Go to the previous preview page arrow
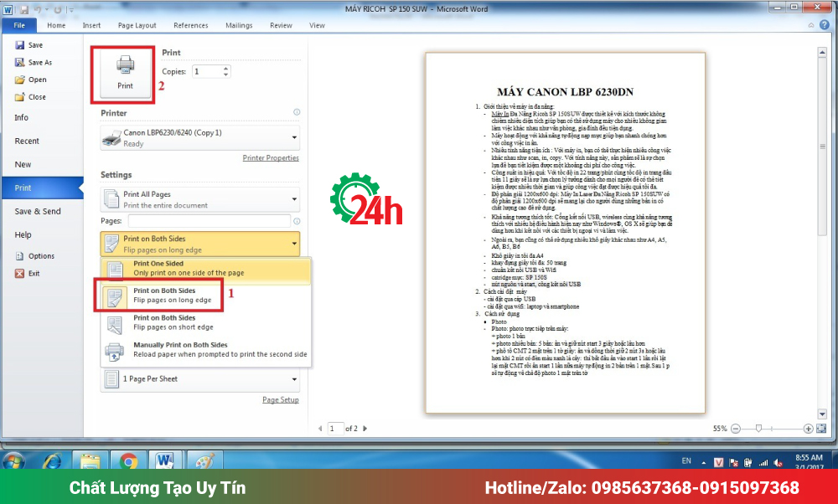 [320, 428]
